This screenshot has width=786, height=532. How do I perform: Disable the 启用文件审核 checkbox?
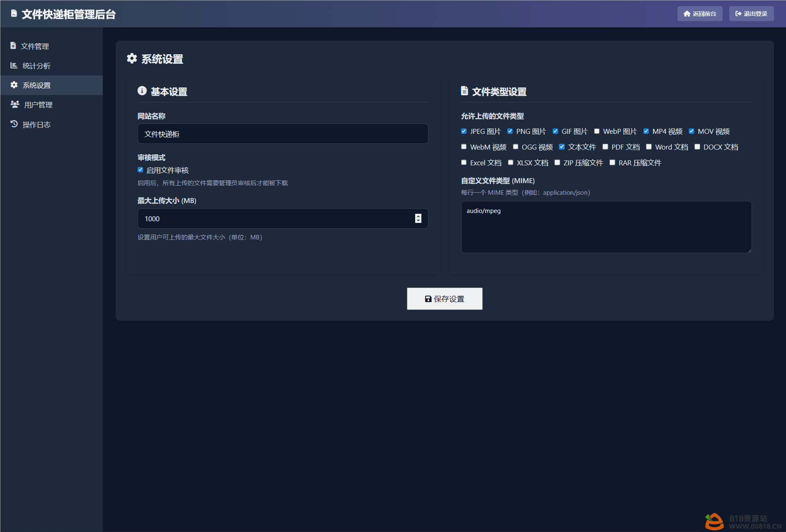click(140, 169)
